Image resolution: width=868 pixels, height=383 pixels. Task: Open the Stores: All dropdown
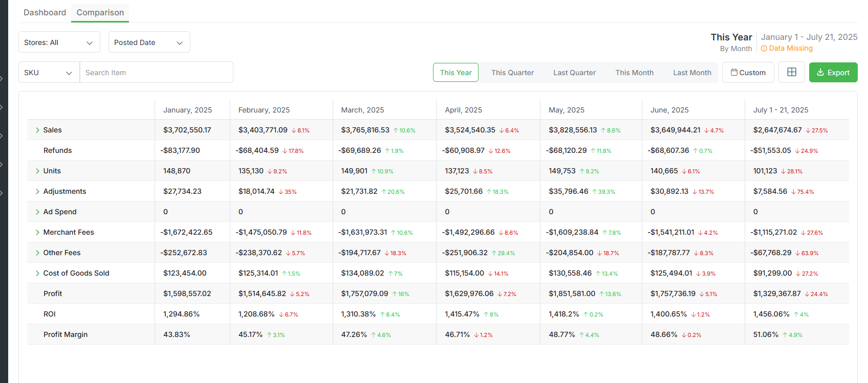point(59,42)
